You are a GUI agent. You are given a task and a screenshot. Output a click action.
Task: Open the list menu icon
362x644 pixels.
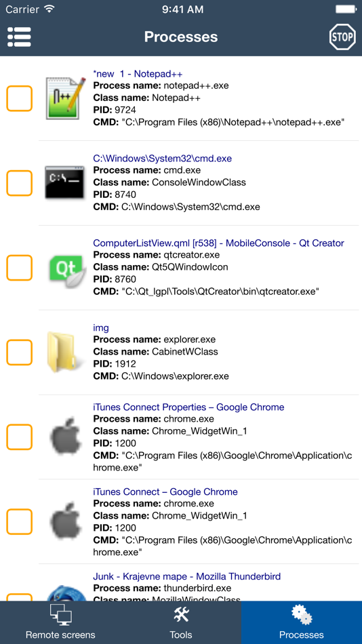point(19,37)
